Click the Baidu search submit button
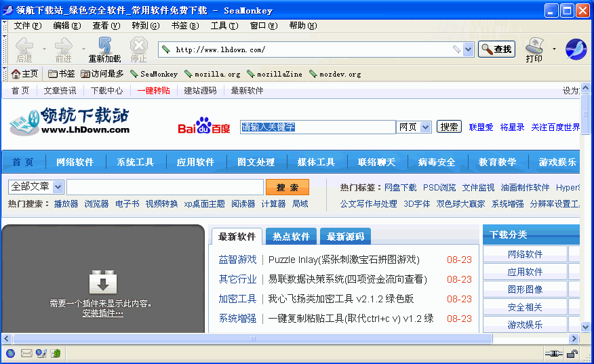 (449, 127)
